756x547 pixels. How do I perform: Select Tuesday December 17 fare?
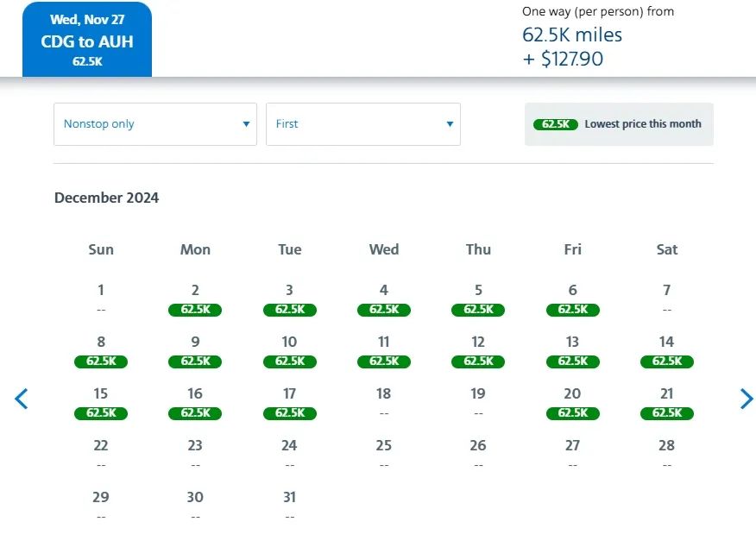[x=289, y=404]
